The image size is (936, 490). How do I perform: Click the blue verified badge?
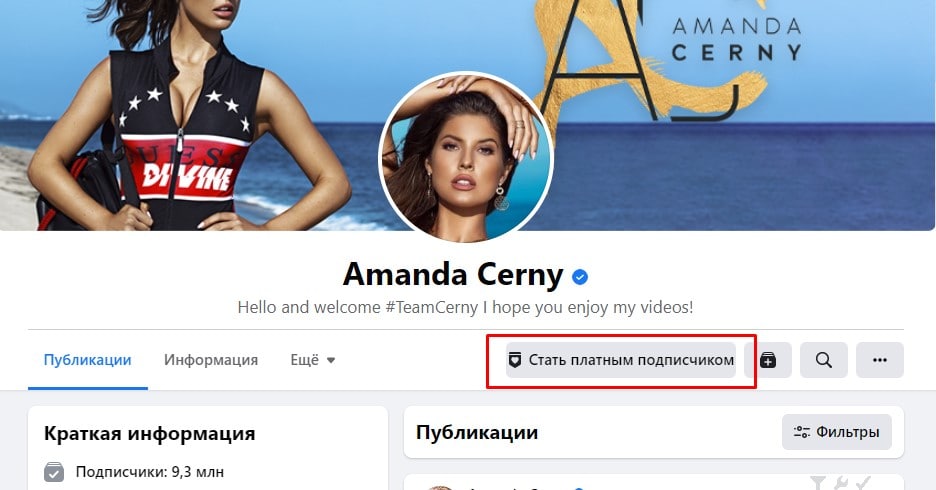(580, 276)
